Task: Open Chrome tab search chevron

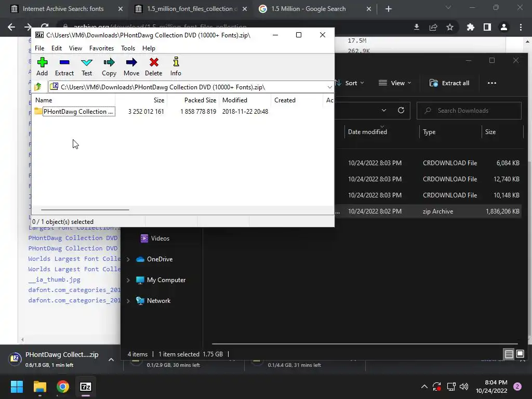Action: pyautogui.click(x=448, y=7)
